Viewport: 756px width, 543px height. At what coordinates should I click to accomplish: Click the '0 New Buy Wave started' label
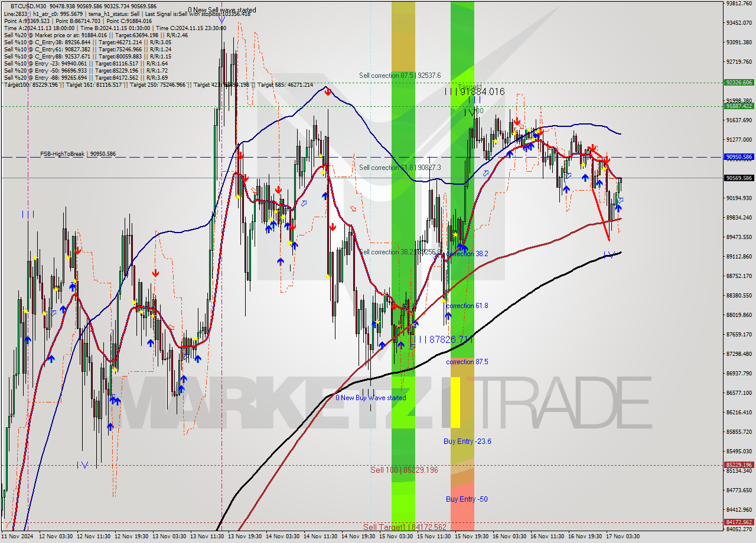pyautogui.click(x=371, y=398)
